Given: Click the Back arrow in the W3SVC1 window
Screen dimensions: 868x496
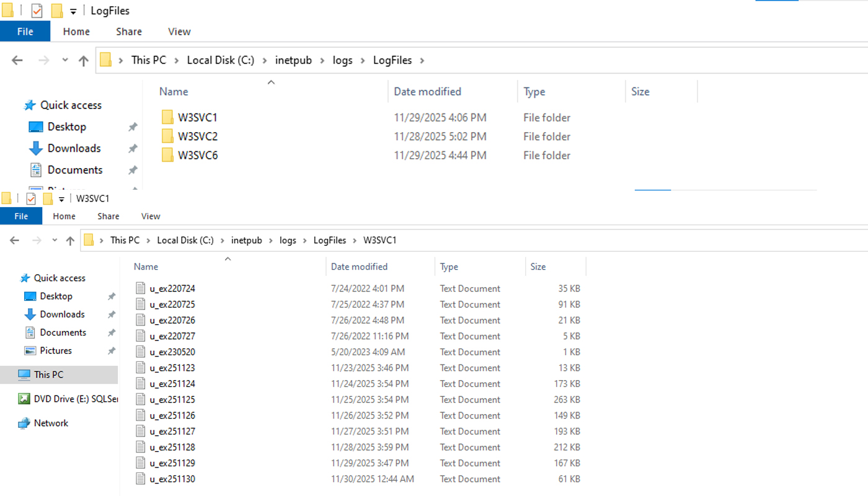Looking at the screenshot, I should click(x=15, y=241).
